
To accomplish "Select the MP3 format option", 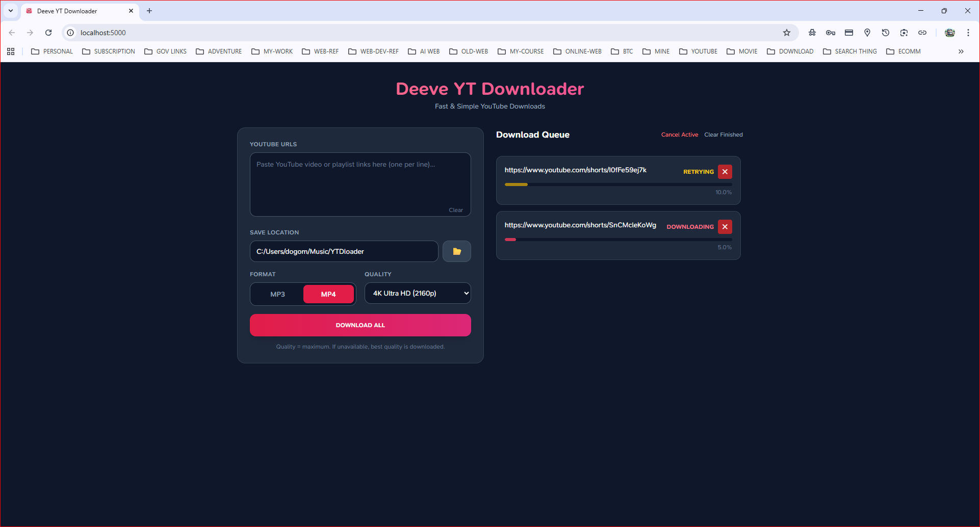I will [277, 294].
